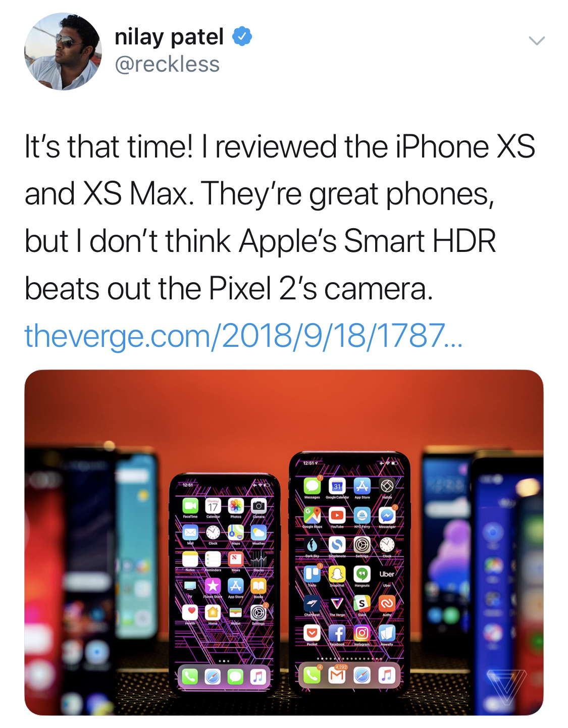
Task: Click the Verge logo watermark
Action: [x=506, y=688]
